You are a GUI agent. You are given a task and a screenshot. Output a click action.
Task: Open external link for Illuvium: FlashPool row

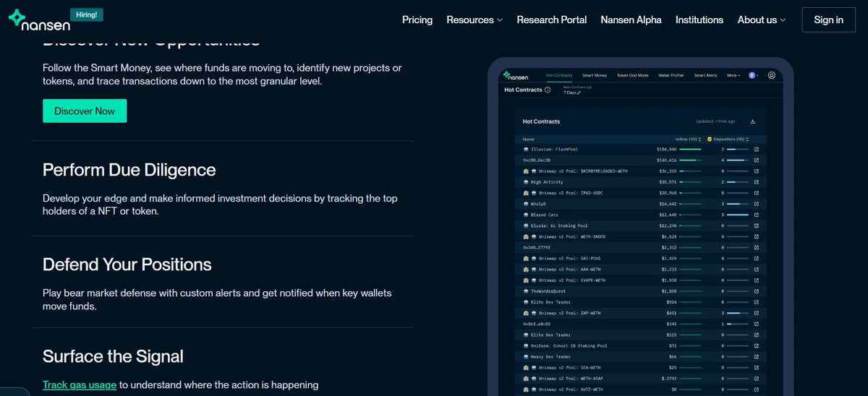click(x=757, y=150)
